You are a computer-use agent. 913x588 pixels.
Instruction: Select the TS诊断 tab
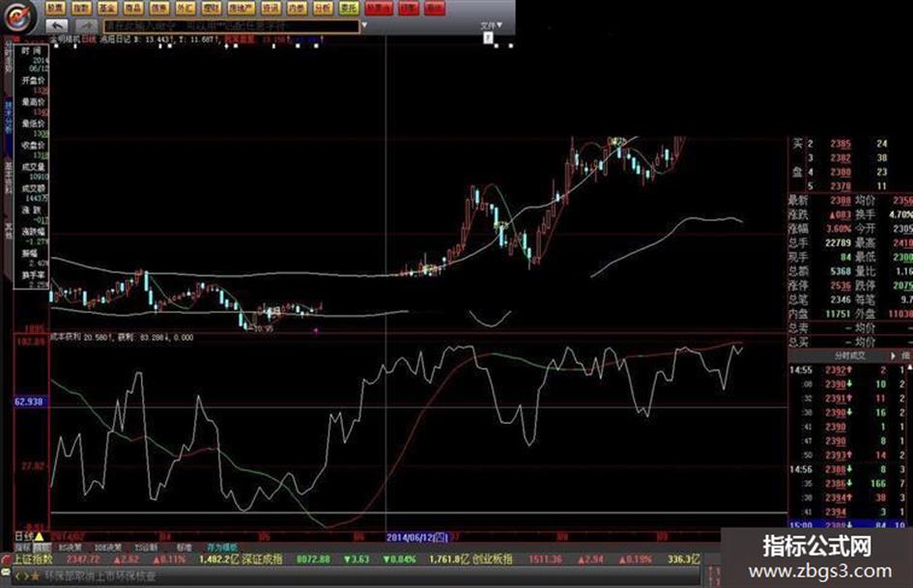click(x=146, y=547)
